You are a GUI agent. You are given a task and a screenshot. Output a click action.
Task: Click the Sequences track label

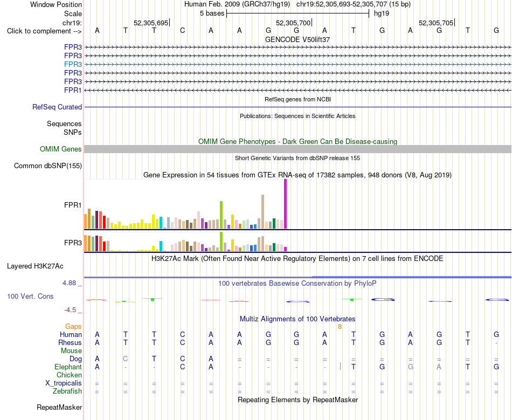(64, 124)
